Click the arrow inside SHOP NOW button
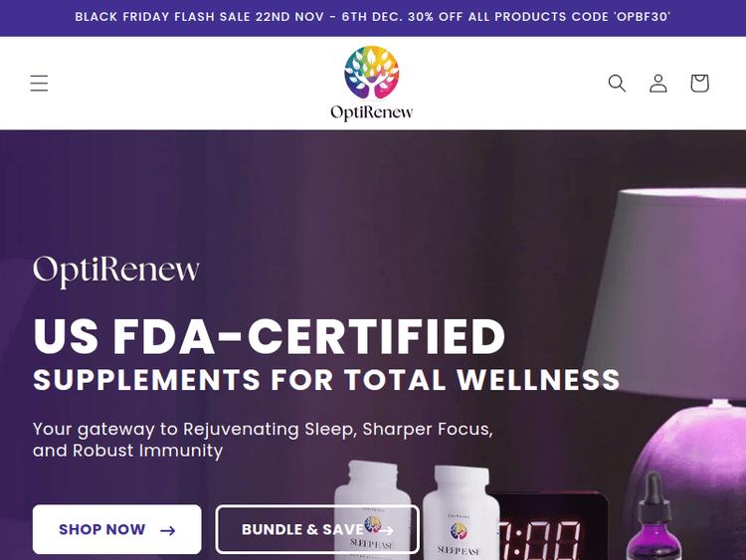The image size is (746, 560). click(x=167, y=530)
